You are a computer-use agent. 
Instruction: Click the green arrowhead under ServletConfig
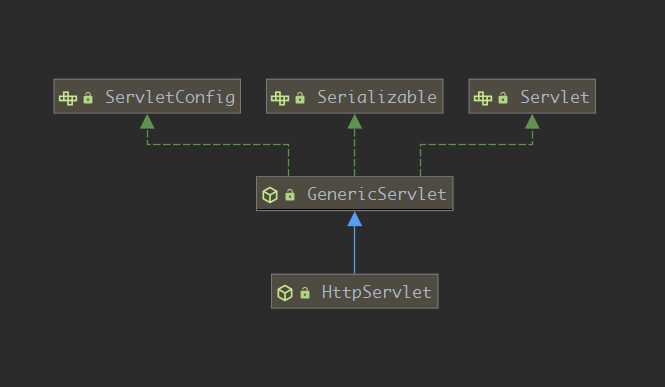(x=147, y=122)
